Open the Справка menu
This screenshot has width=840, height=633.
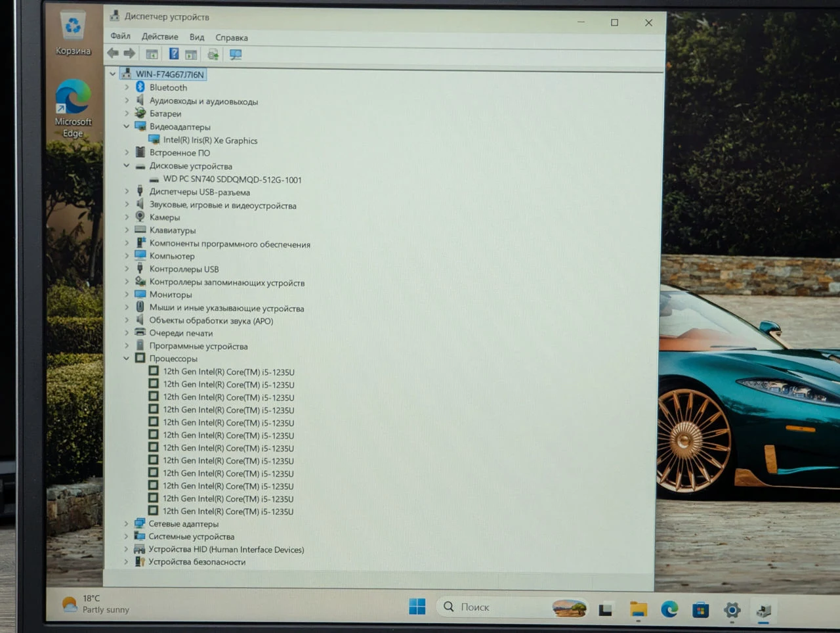(x=232, y=37)
